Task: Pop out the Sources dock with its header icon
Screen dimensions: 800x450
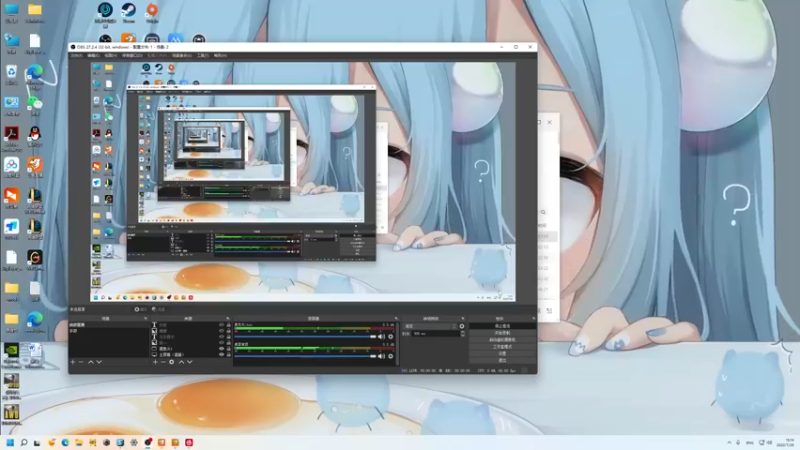Action: [x=228, y=318]
